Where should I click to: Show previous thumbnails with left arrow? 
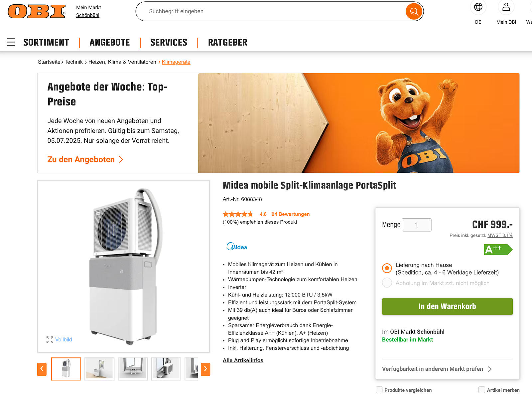pyautogui.click(x=42, y=369)
